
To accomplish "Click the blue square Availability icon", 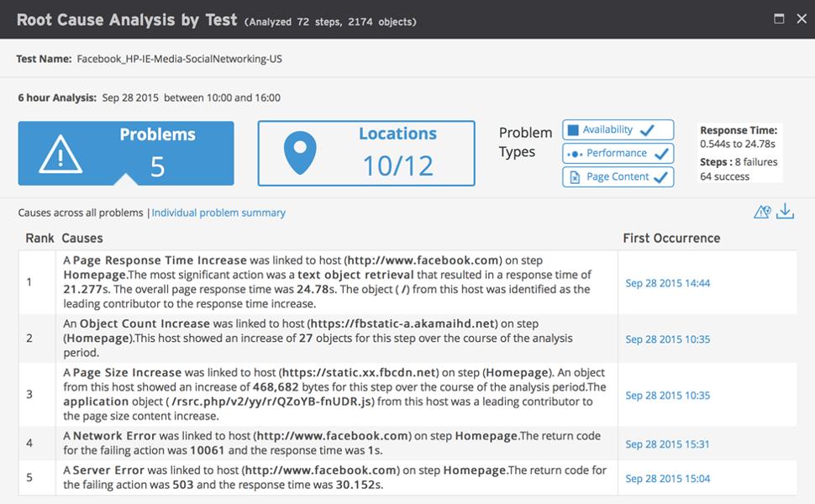I will pyautogui.click(x=573, y=130).
